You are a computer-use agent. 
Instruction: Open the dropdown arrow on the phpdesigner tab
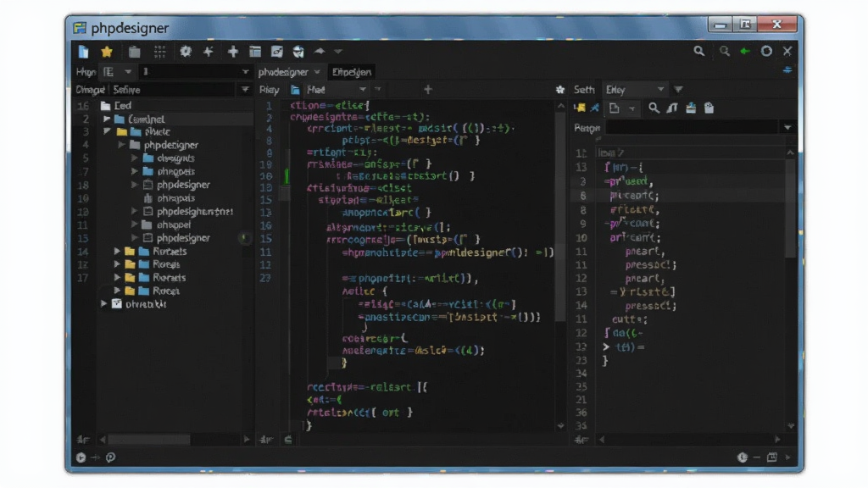(x=317, y=72)
